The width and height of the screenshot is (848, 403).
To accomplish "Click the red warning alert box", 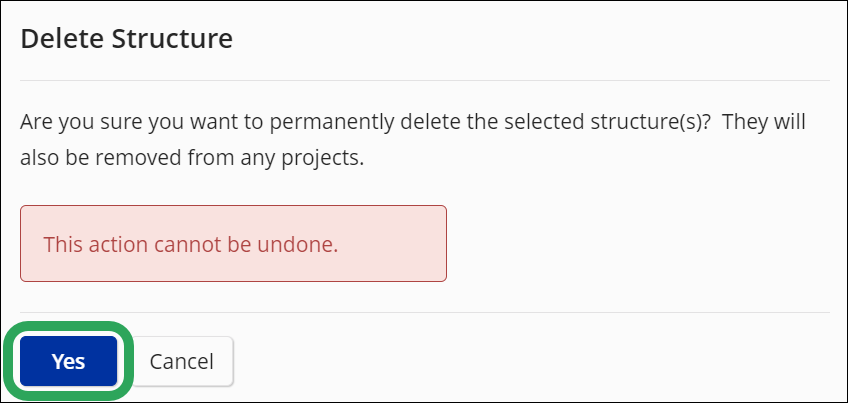I will point(233,243).
